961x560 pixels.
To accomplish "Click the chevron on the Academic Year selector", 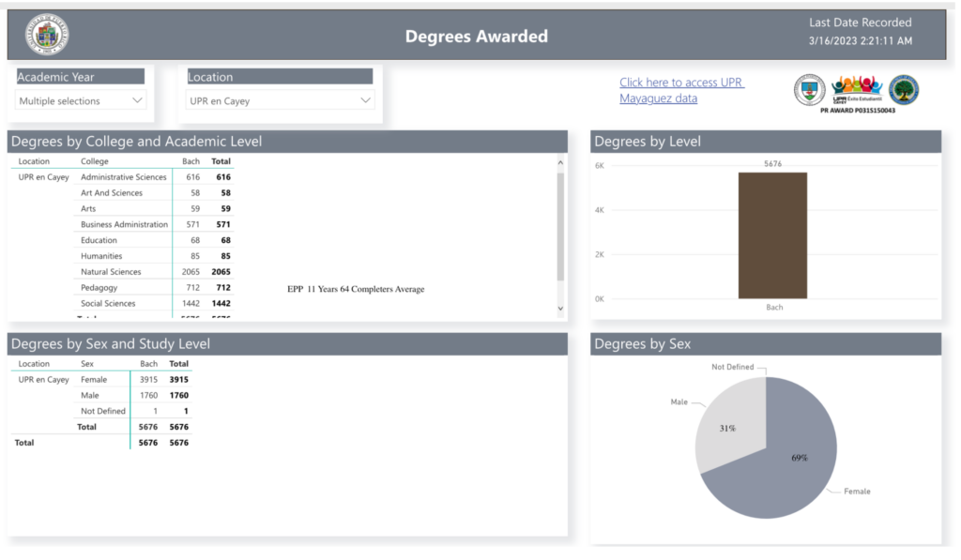I will [139, 100].
